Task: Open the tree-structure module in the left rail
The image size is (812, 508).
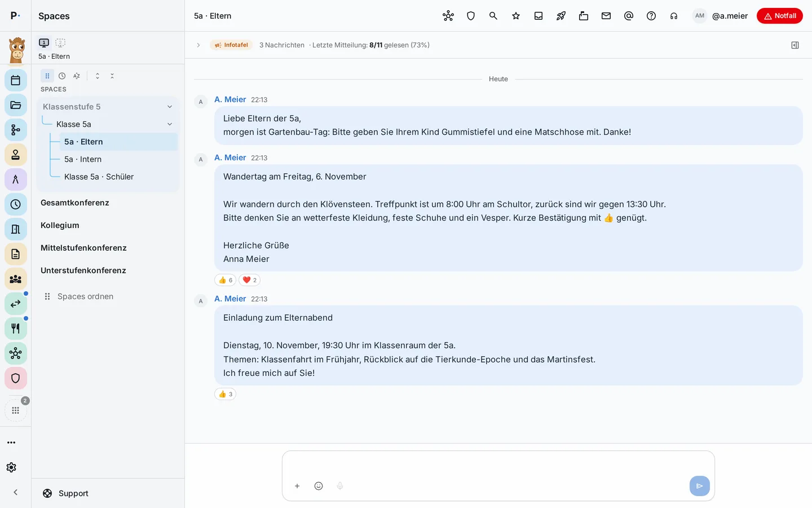Action: tap(16, 130)
